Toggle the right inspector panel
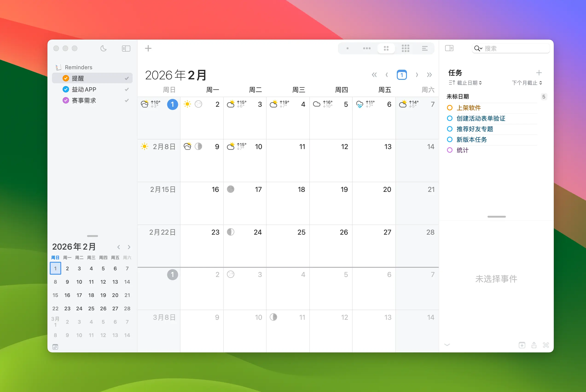The image size is (586, 392). [449, 48]
